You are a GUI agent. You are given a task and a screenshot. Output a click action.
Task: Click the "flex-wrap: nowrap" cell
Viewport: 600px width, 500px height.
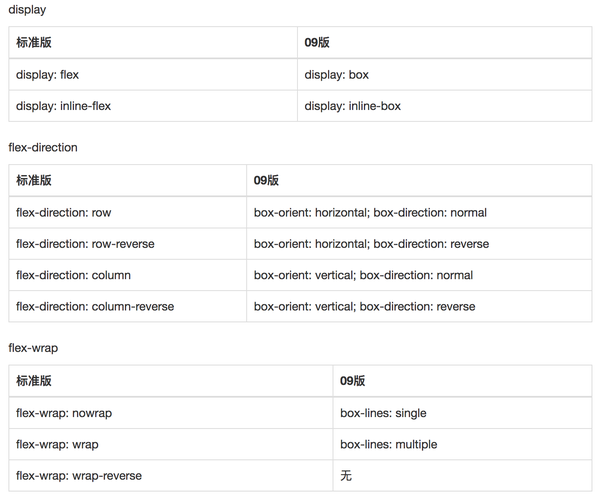64,413
